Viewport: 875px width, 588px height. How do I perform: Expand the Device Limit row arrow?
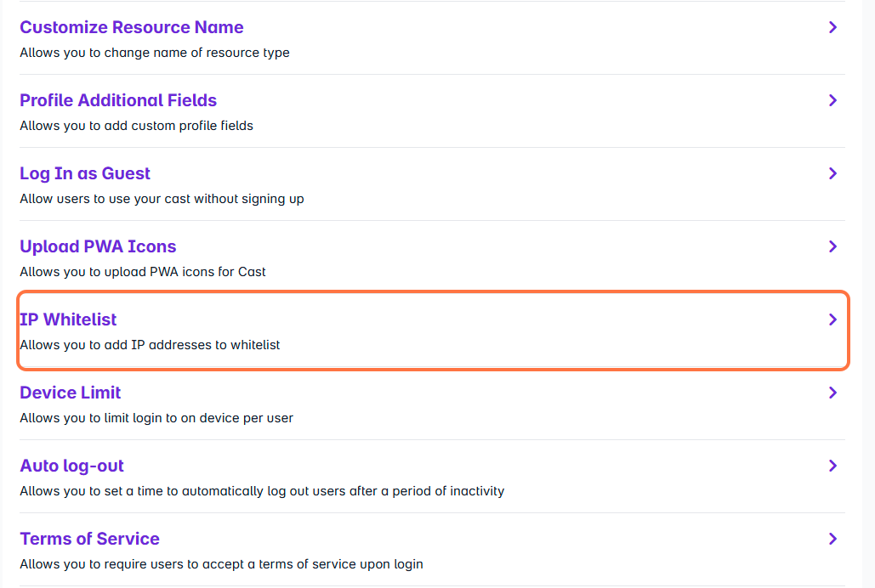(x=832, y=393)
